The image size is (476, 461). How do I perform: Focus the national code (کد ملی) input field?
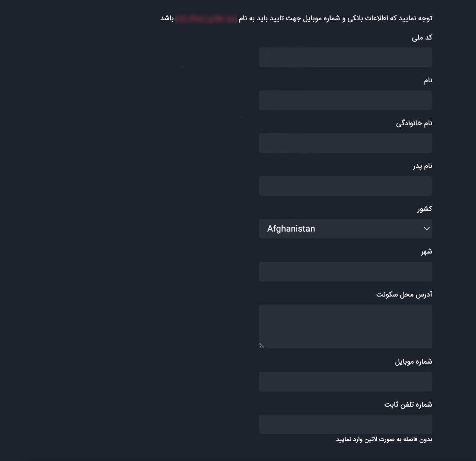[x=345, y=57]
